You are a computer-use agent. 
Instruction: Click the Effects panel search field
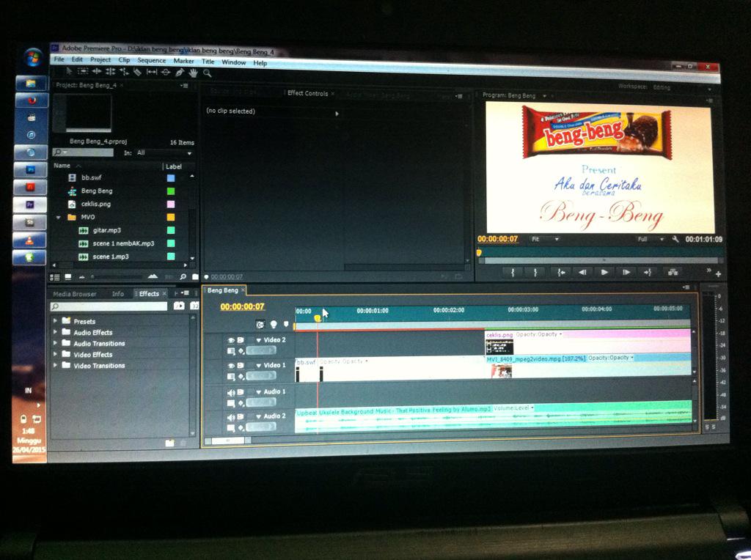point(109,306)
